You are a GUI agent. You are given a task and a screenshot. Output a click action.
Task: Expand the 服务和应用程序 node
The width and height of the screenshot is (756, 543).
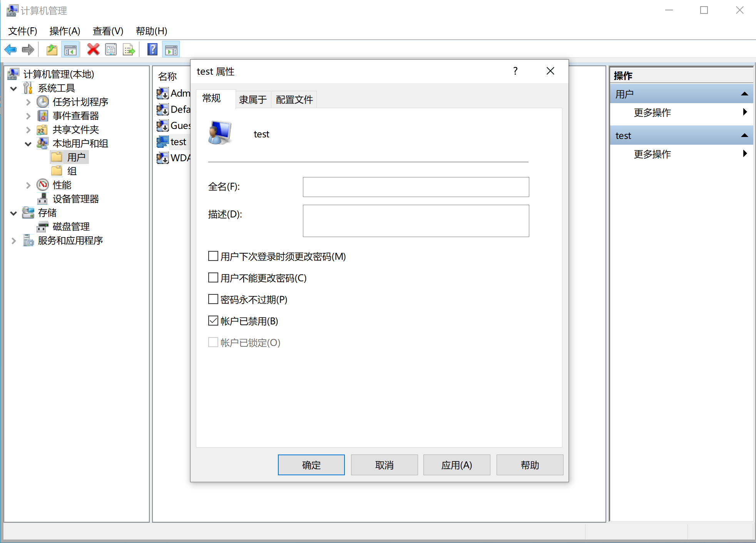13,241
